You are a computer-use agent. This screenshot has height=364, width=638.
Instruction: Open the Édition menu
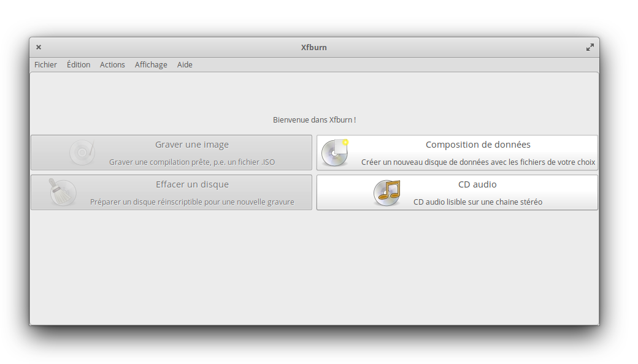click(x=79, y=64)
